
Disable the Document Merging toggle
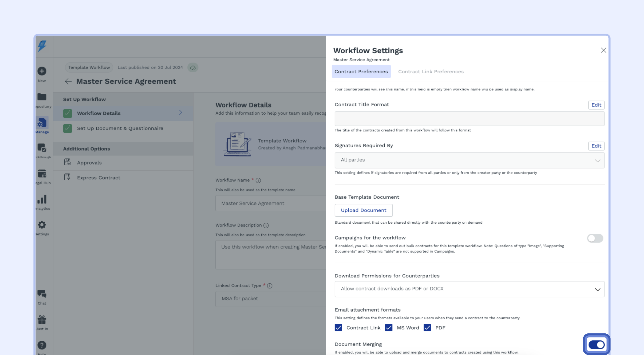click(596, 345)
